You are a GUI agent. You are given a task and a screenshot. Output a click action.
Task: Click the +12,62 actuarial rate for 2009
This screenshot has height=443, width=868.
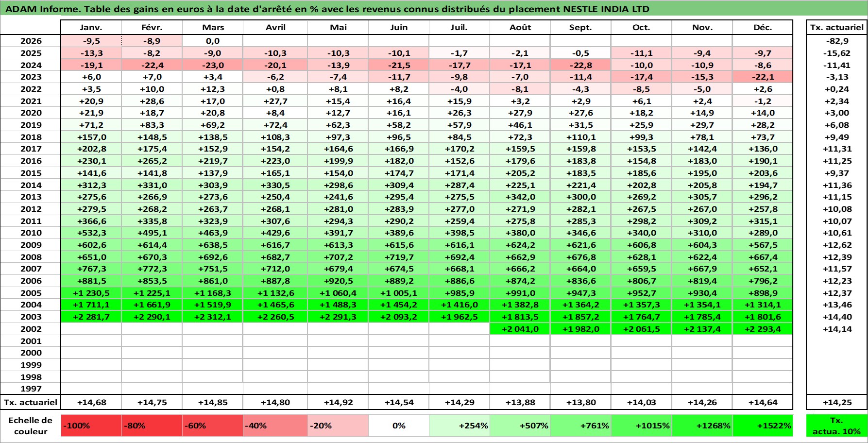(837, 245)
